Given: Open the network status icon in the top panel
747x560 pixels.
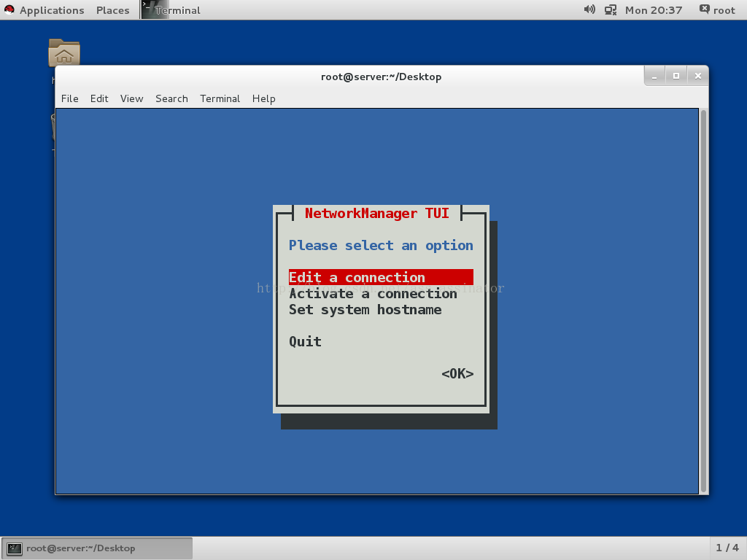Looking at the screenshot, I should click(611, 10).
